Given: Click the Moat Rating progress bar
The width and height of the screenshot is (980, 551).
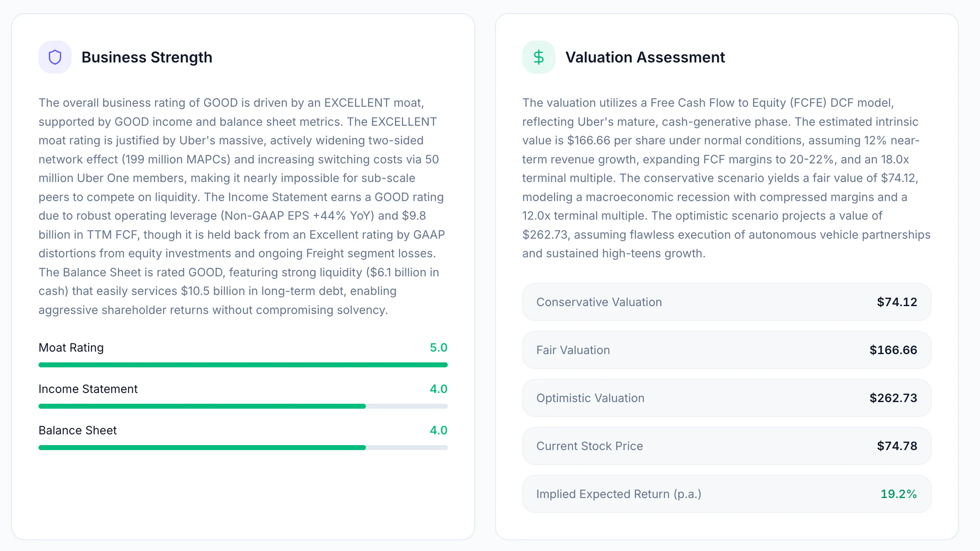Looking at the screenshot, I should (243, 365).
